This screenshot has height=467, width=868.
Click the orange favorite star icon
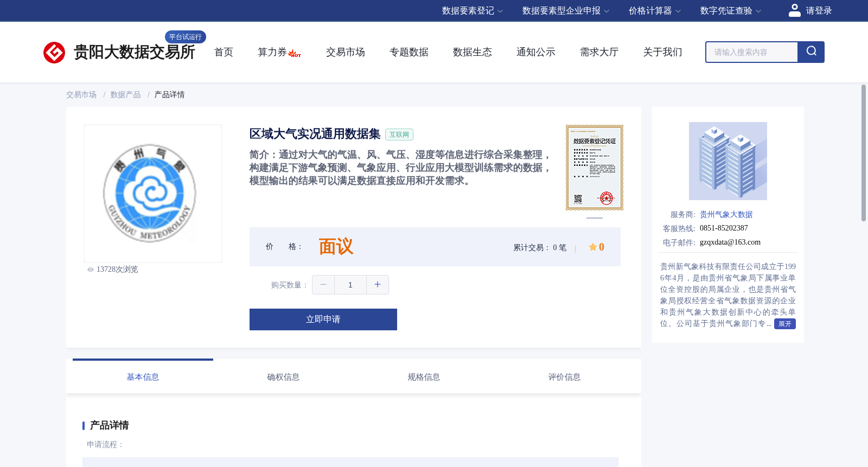point(593,247)
